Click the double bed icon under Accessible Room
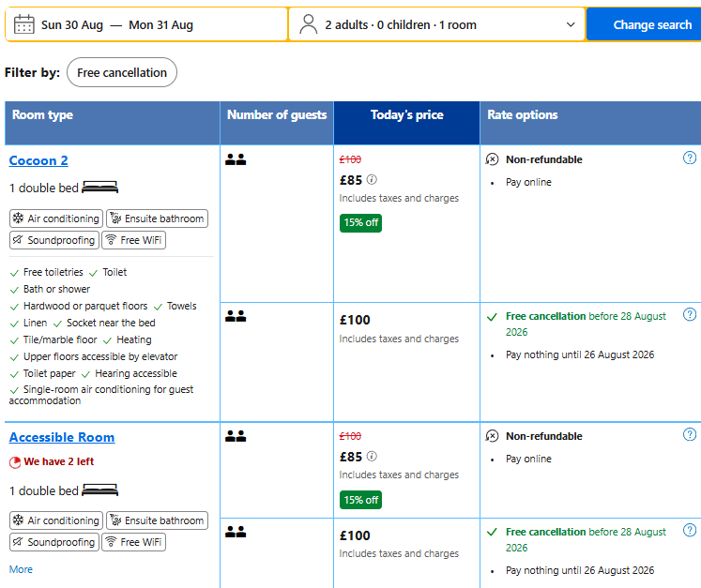Screen dimensions: 701x588 (100, 490)
